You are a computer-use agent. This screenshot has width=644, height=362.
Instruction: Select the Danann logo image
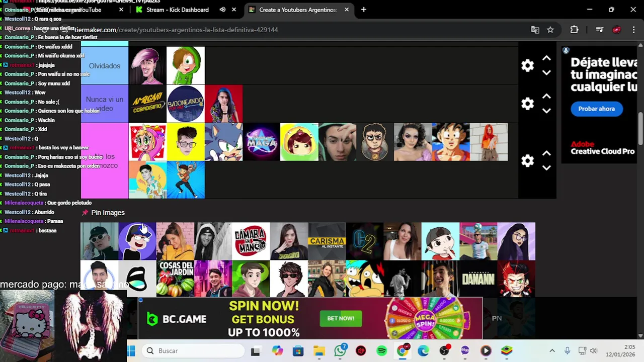pyautogui.click(x=478, y=279)
